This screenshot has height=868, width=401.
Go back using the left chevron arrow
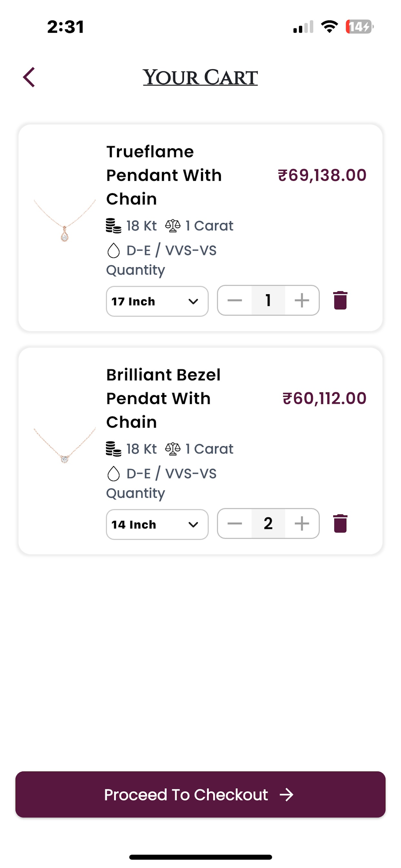point(29,77)
